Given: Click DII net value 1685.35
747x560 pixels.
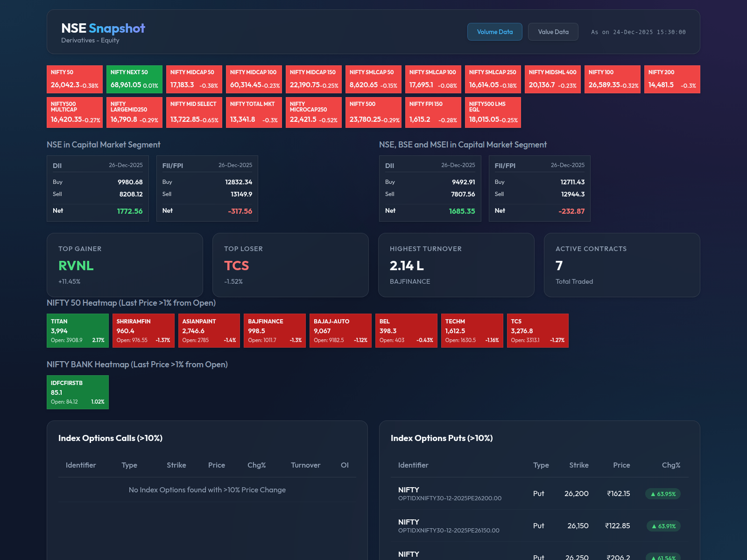Looking at the screenshot, I should (x=462, y=211).
